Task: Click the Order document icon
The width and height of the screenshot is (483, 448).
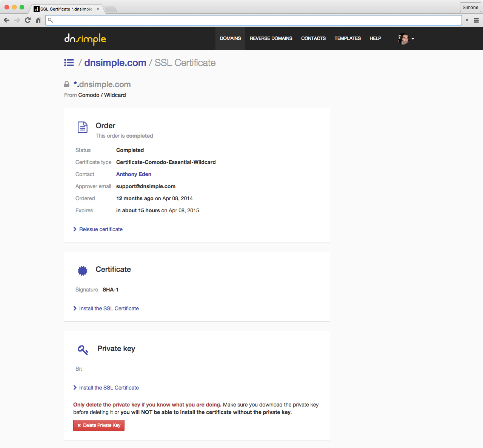Action: [x=83, y=127]
